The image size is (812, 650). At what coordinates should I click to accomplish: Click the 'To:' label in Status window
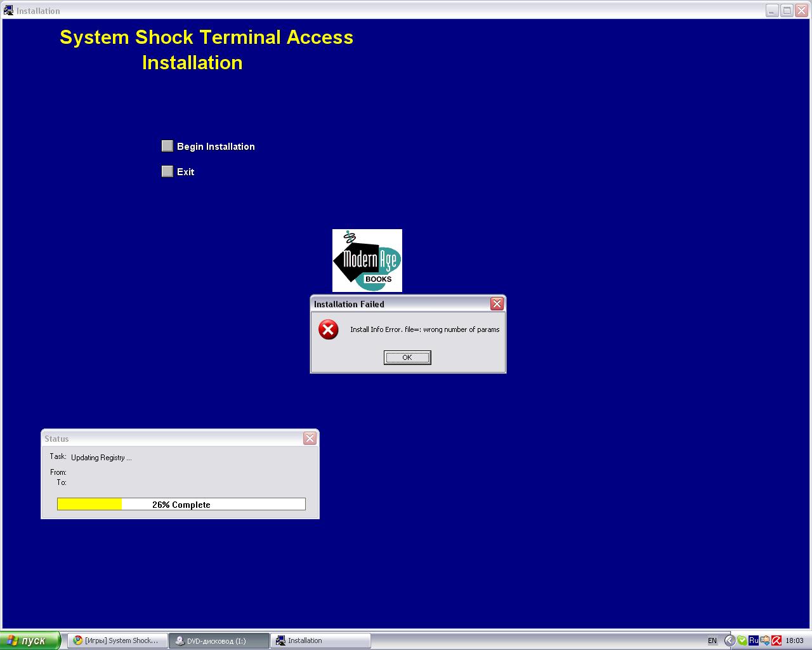coord(62,482)
